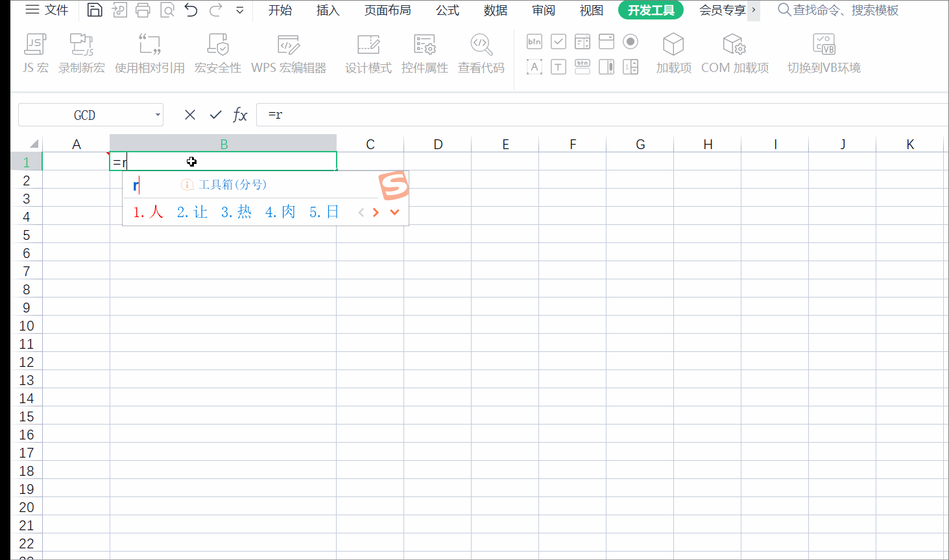This screenshot has width=949, height=560.
Task: Redo the last action
Action: tap(216, 10)
